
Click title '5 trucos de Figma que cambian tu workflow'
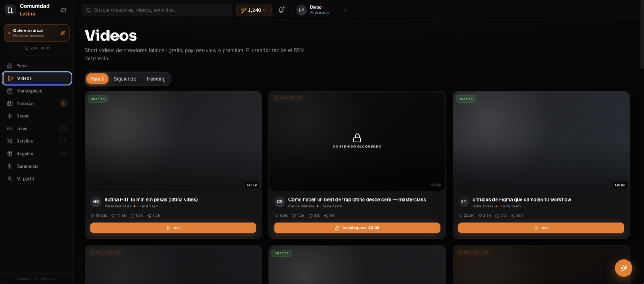pos(521,199)
